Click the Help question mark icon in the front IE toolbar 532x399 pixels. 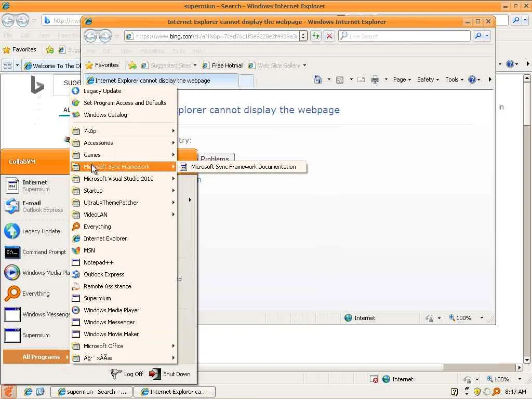[472, 79]
